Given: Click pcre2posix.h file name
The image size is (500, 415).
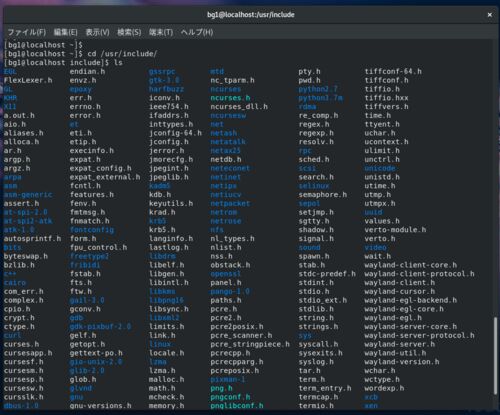Looking at the screenshot, I should 237,327.
